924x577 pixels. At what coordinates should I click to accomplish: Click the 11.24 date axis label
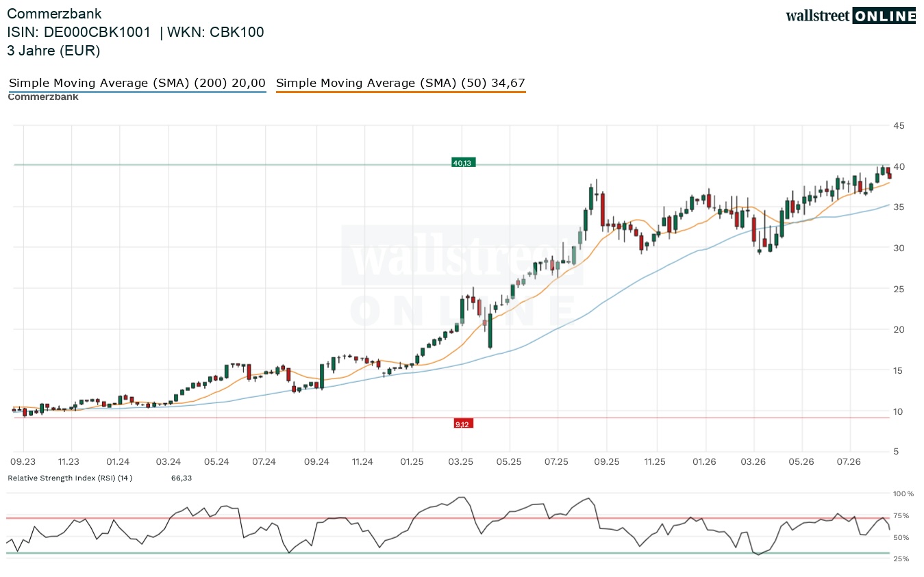(362, 462)
